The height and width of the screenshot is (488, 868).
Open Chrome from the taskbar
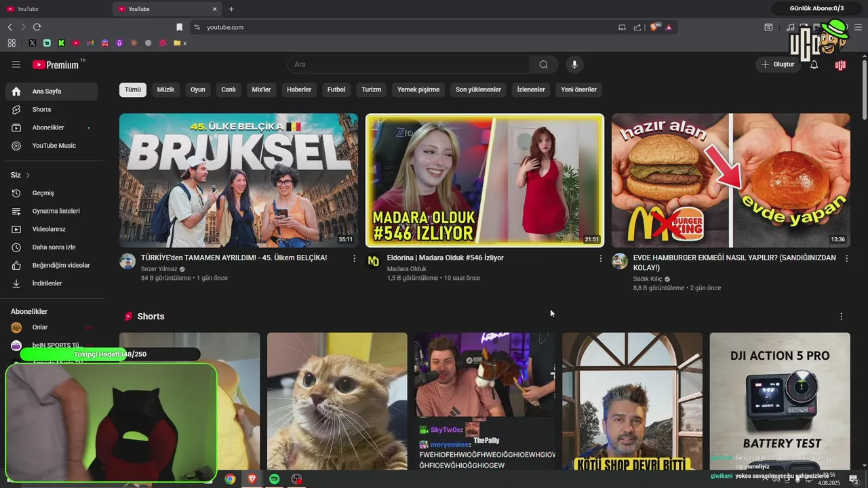230,479
